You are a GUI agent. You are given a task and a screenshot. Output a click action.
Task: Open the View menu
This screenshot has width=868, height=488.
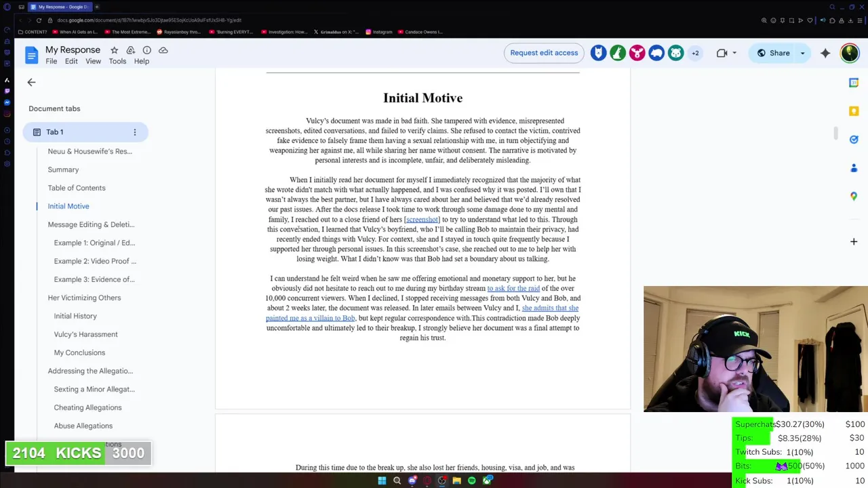point(93,61)
